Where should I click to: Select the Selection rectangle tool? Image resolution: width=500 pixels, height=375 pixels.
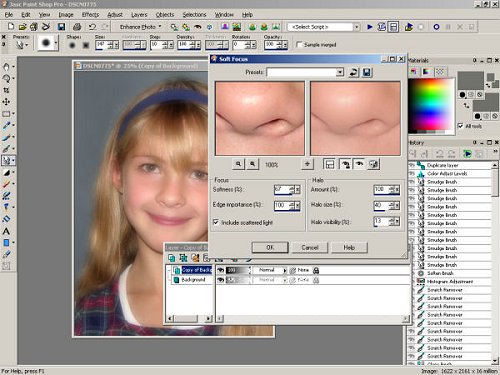click(x=6, y=114)
